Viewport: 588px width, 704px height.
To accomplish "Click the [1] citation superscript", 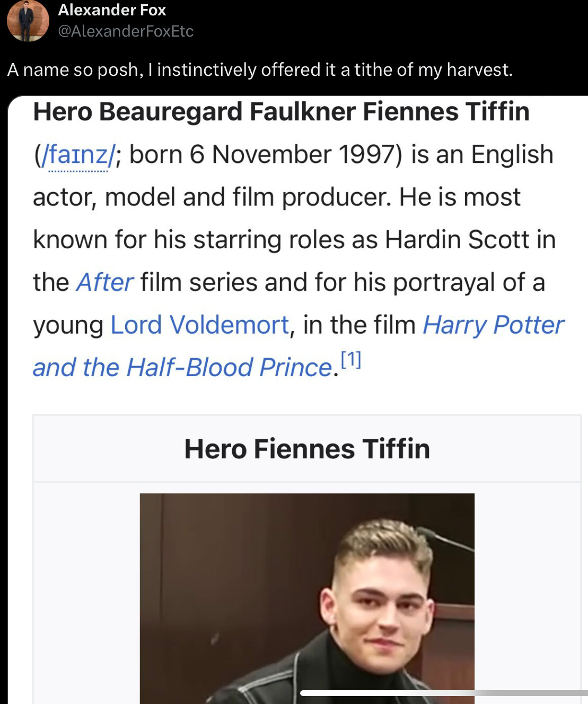I will (x=350, y=360).
